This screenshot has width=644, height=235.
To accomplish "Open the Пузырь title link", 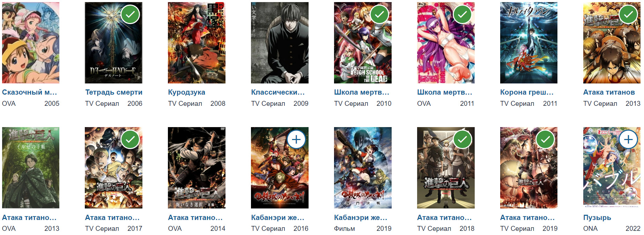I will click(x=597, y=218).
